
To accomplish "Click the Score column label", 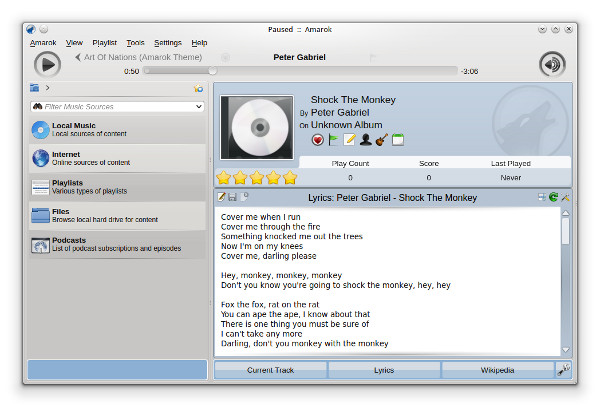I will point(429,164).
